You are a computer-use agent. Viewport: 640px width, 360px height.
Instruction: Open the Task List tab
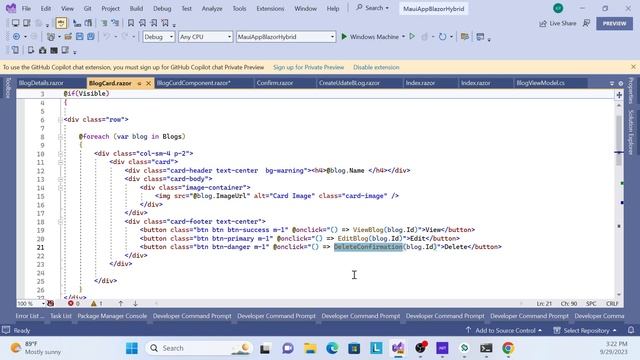[60, 316]
